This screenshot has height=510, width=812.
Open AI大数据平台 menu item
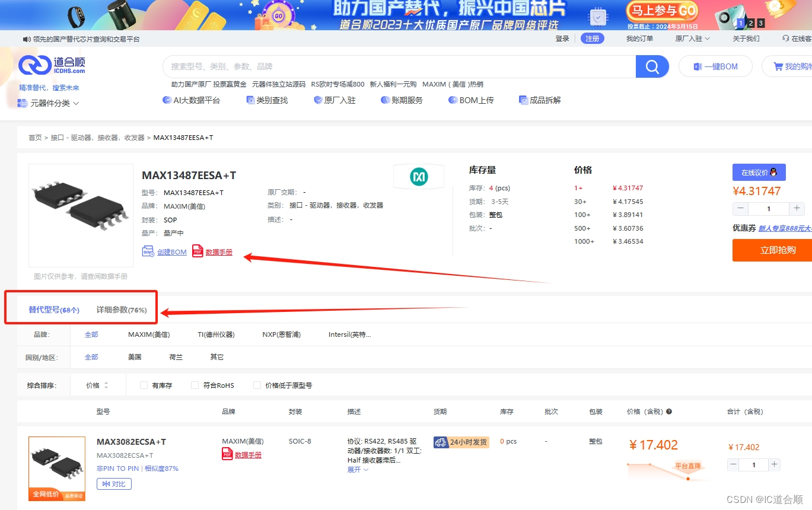pyautogui.click(x=191, y=100)
